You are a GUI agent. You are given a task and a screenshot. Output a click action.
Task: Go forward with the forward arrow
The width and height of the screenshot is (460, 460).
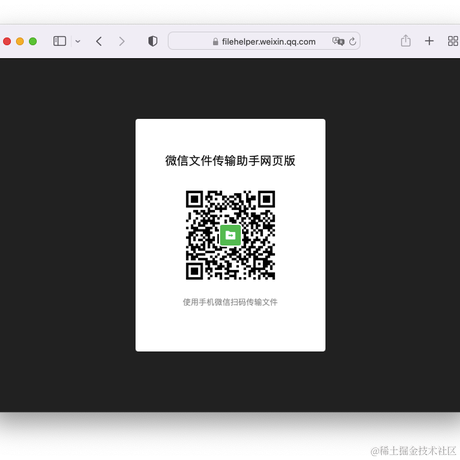coord(122,41)
